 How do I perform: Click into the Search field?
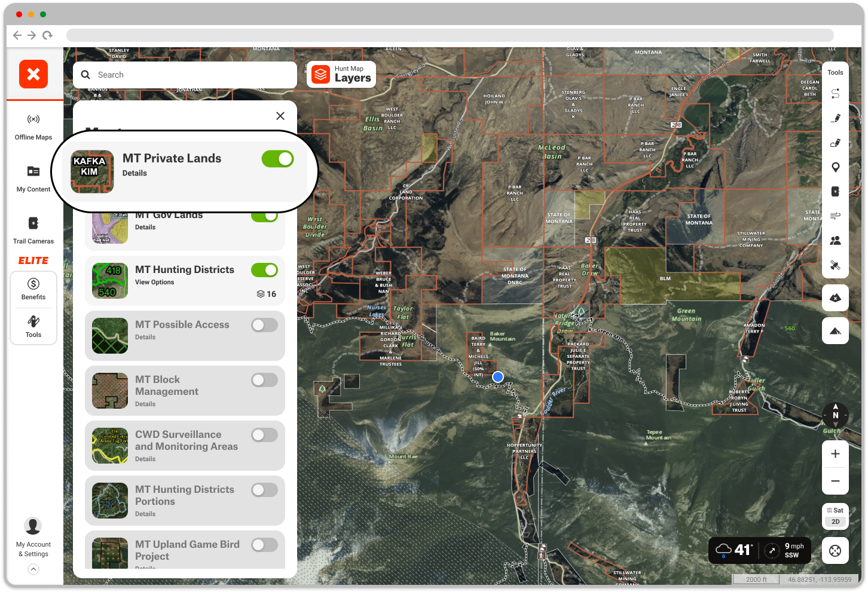click(x=185, y=75)
